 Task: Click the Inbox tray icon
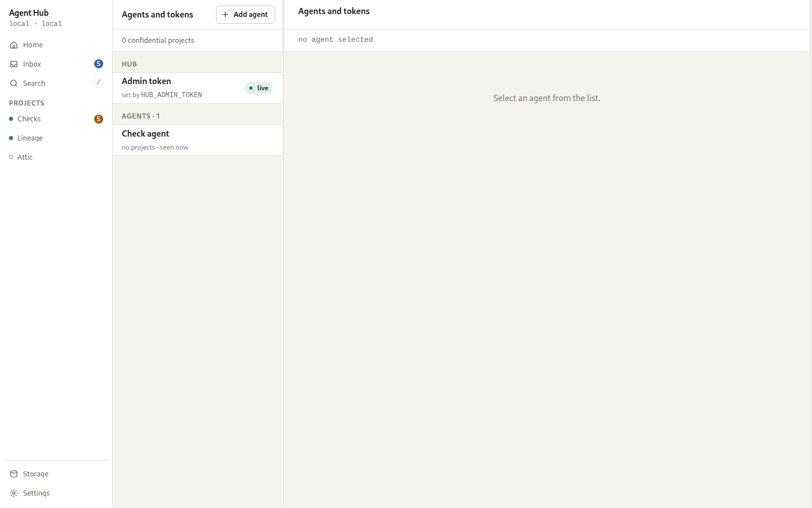[x=14, y=64]
